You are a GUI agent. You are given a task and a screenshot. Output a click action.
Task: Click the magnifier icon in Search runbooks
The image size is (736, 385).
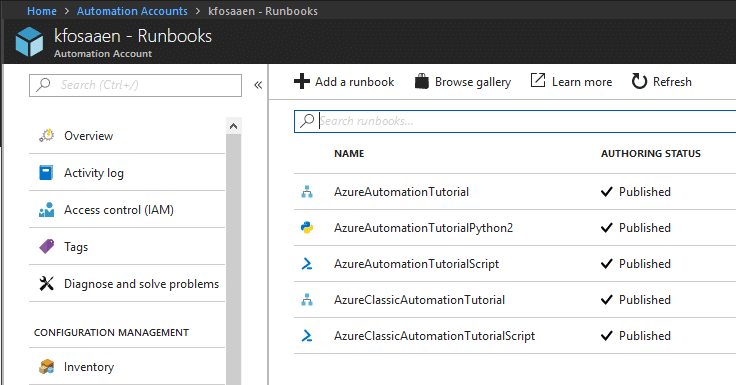[307, 121]
